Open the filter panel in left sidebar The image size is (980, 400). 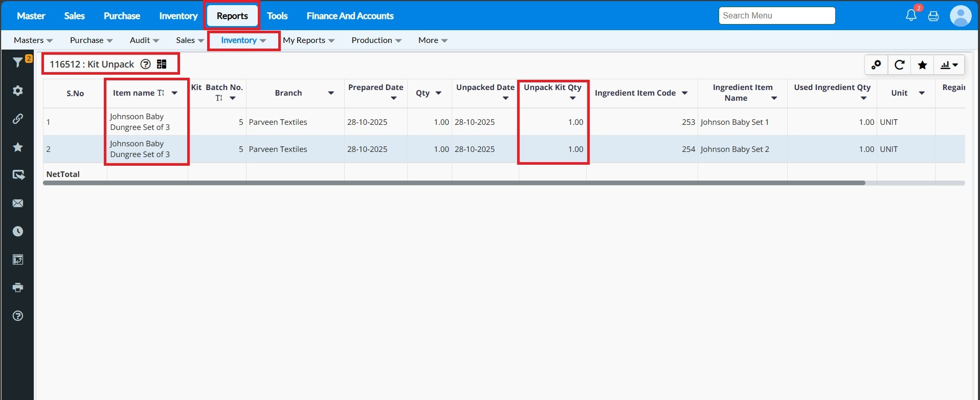click(x=18, y=62)
